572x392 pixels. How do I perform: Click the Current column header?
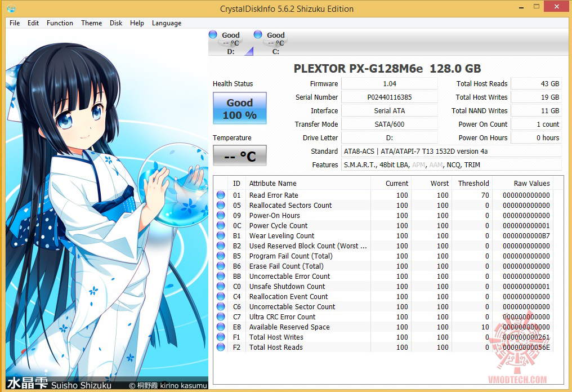(x=391, y=183)
